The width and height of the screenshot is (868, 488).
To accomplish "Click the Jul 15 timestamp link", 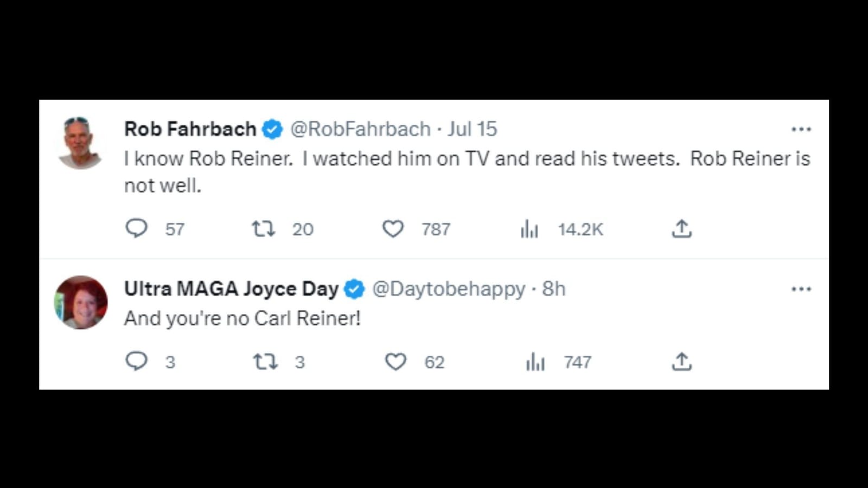I will pos(471,129).
